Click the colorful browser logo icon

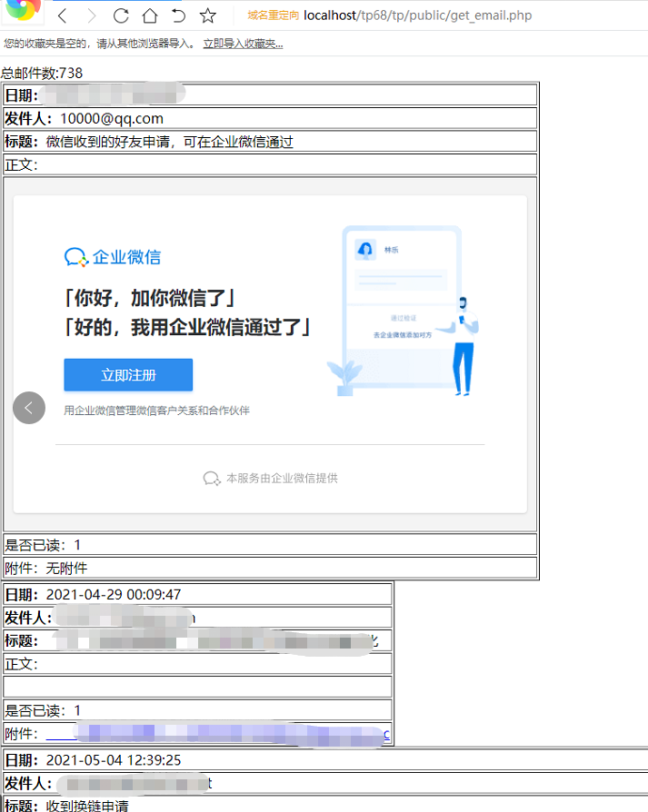[x=23, y=13]
